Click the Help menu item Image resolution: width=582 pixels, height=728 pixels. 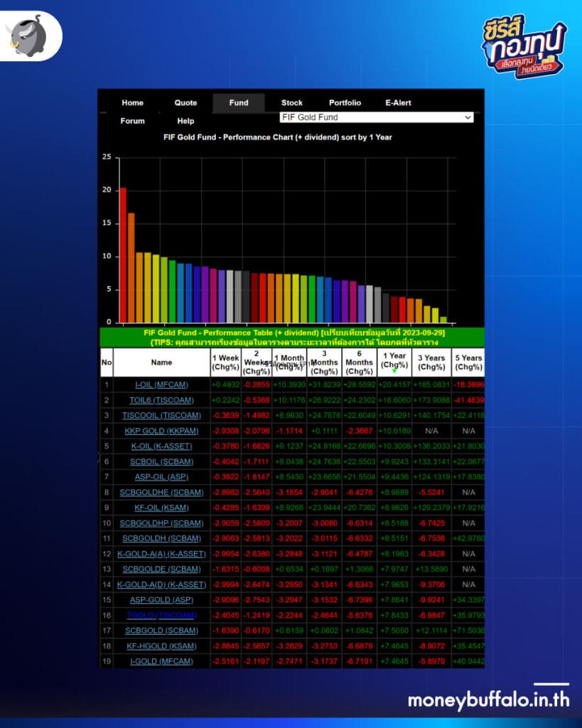point(185,121)
